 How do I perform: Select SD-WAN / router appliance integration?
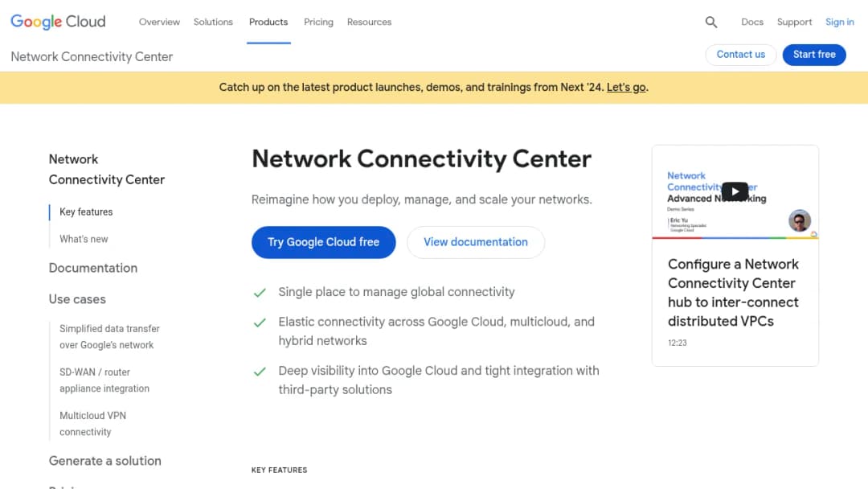tap(104, 380)
